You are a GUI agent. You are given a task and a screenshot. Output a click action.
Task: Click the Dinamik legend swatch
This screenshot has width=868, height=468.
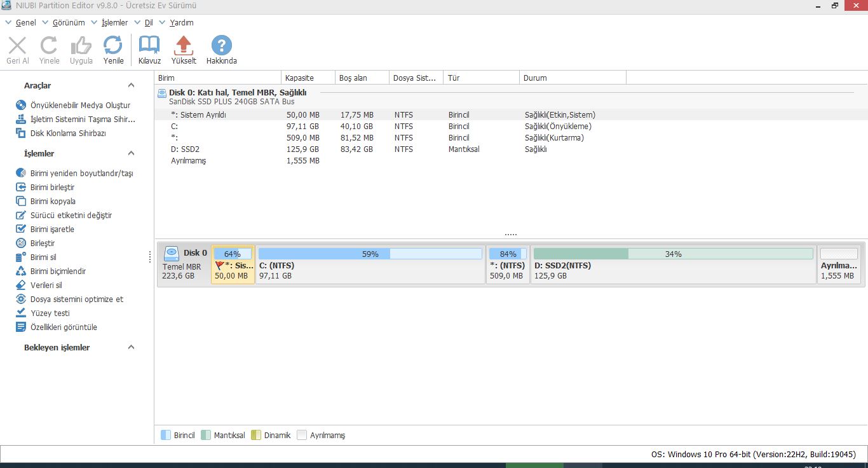point(256,435)
